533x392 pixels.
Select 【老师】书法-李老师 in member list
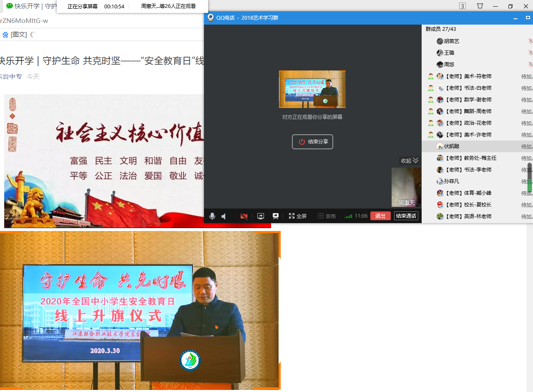(477, 170)
